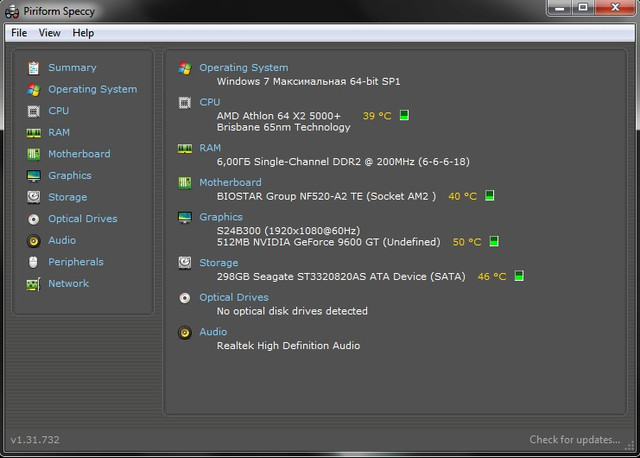This screenshot has width=640, height=458.
Task: Select the Storage hard drive sidebar icon
Action: (x=33, y=197)
